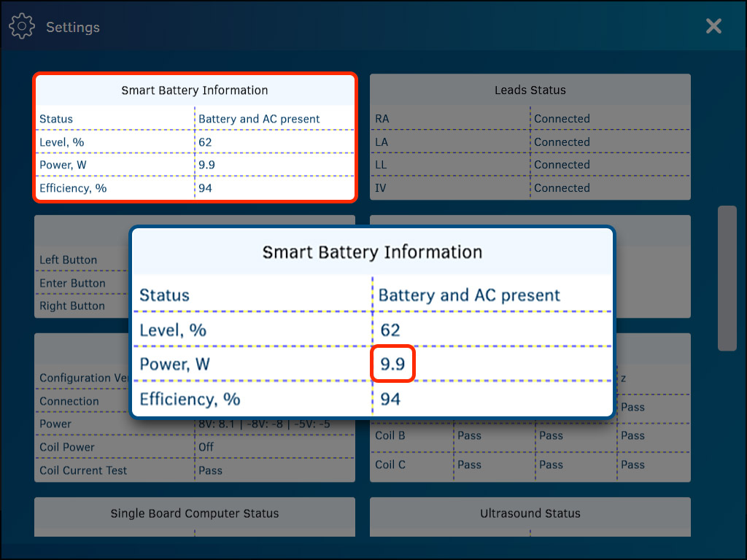
Task: Open the Leads Status panel header
Action: 530,90
